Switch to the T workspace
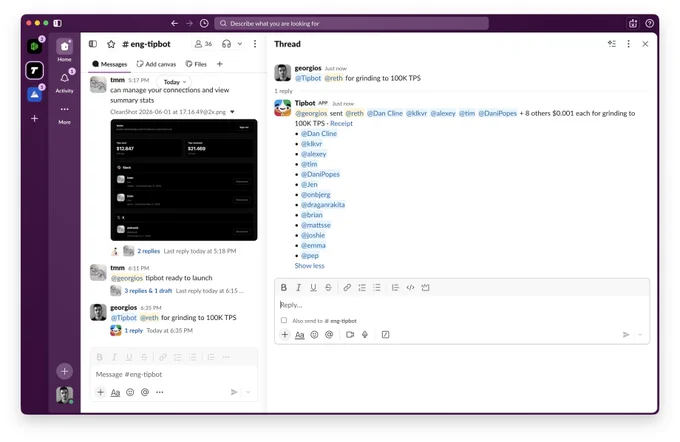680x442 pixels. [34, 70]
